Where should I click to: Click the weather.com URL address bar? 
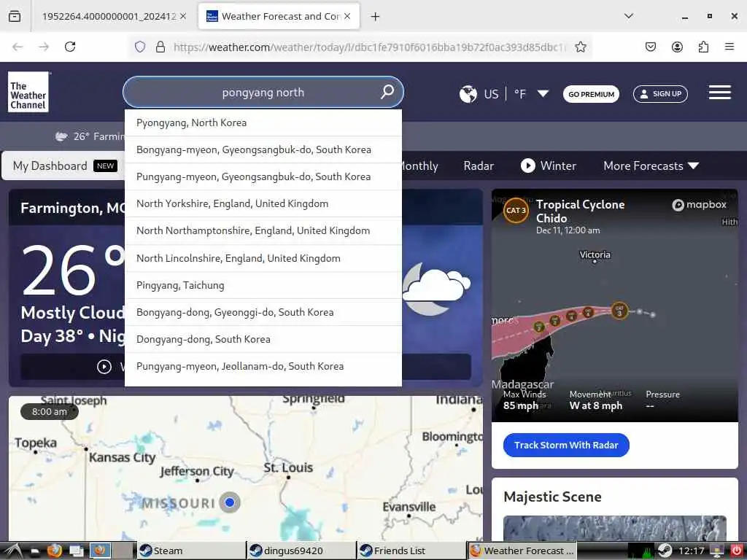(x=370, y=47)
